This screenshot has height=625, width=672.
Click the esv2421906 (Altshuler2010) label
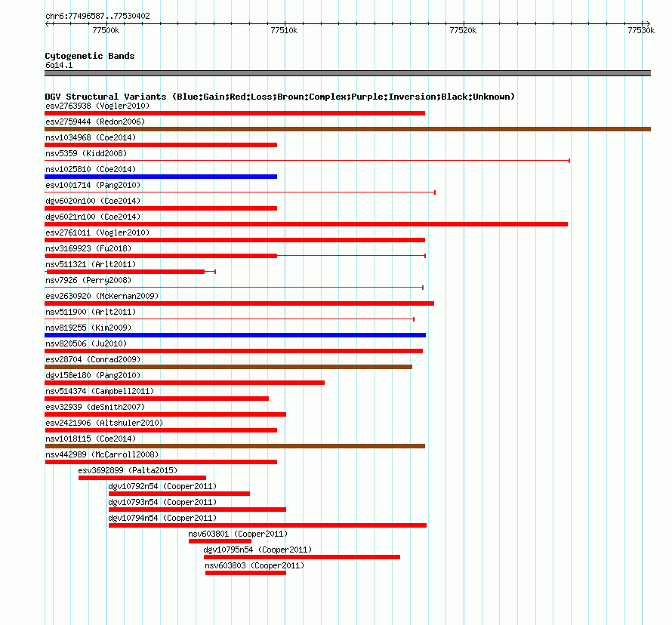click(x=104, y=423)
